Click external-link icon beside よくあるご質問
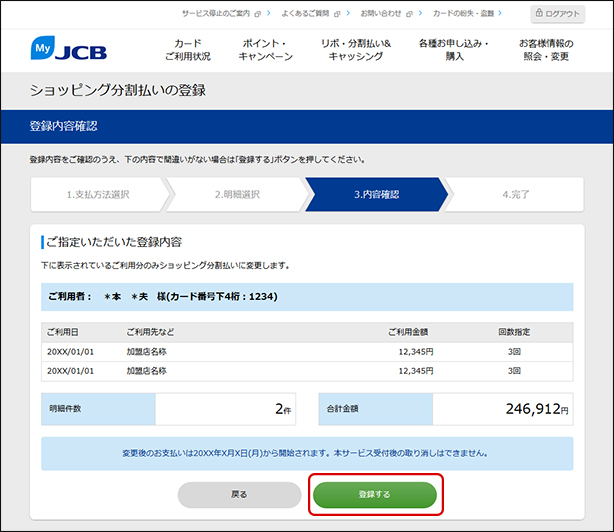This screenshot has width=614, height=532. click(x=337, y=14)
